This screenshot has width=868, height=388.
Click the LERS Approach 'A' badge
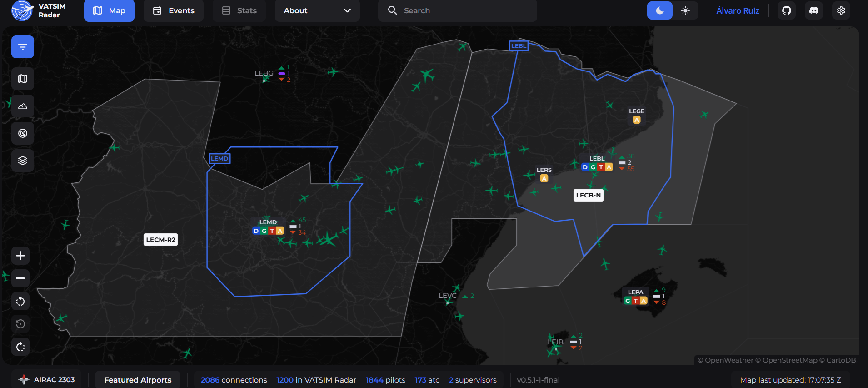pyautogui.click(x=544, y=179)
